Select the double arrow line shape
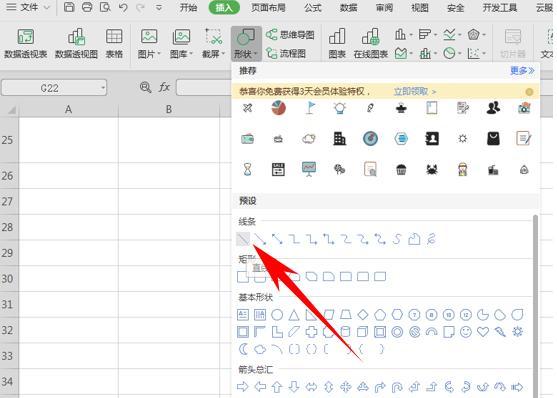This screenshot has width=557, height=398. 277,239
